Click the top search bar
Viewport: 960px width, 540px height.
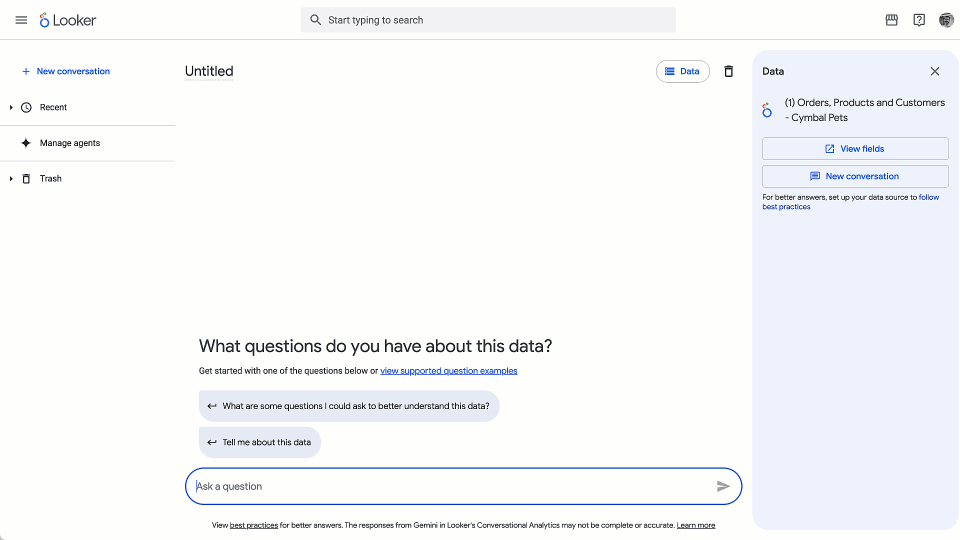(x=488, y=20)
